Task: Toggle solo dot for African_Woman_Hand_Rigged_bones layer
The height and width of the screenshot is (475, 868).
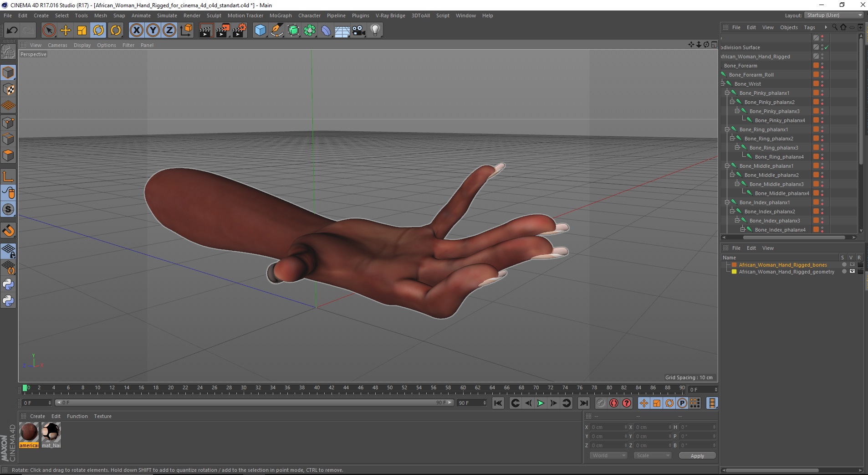Action: click(844, 265)
